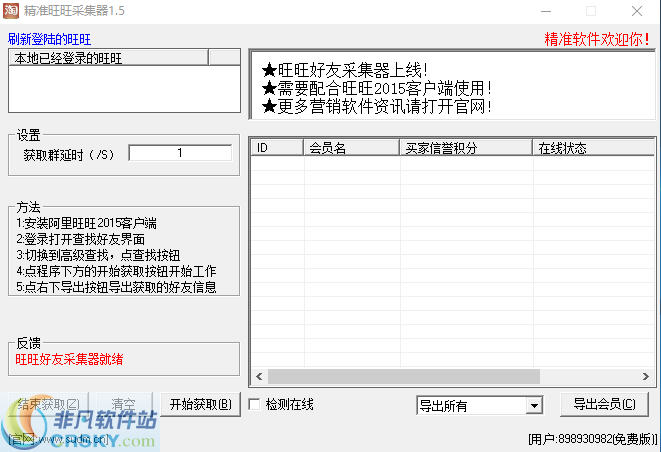
Task: Enable the 检测在线 checkbox
Action: click(x=254, y=404)
